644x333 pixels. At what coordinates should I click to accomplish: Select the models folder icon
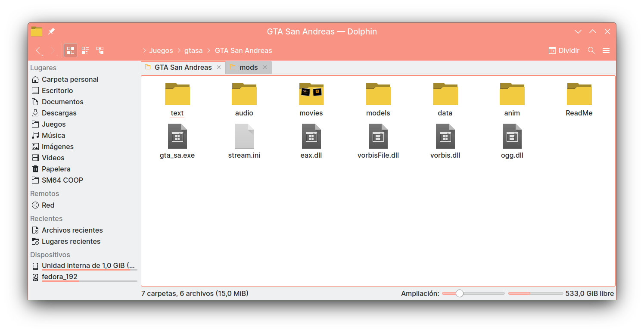[x=378, y=94]
